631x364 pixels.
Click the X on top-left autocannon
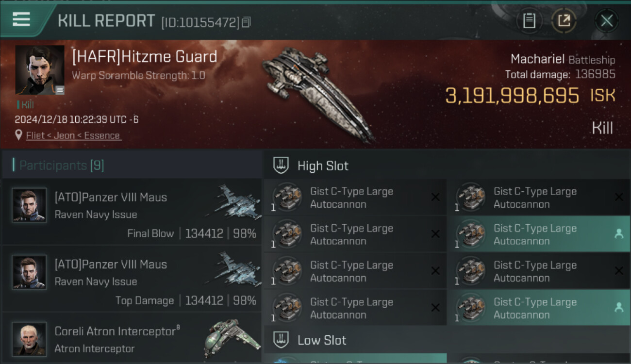pos(435,197)
